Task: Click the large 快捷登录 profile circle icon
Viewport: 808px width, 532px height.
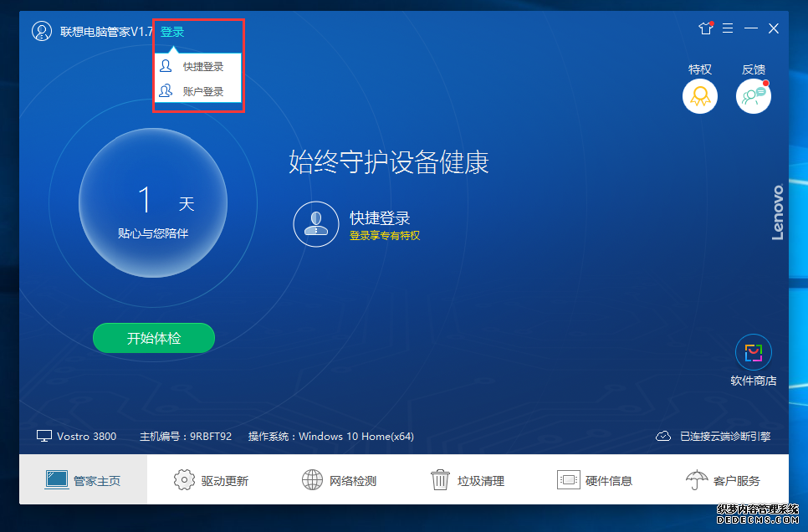Action: (316, 224)
